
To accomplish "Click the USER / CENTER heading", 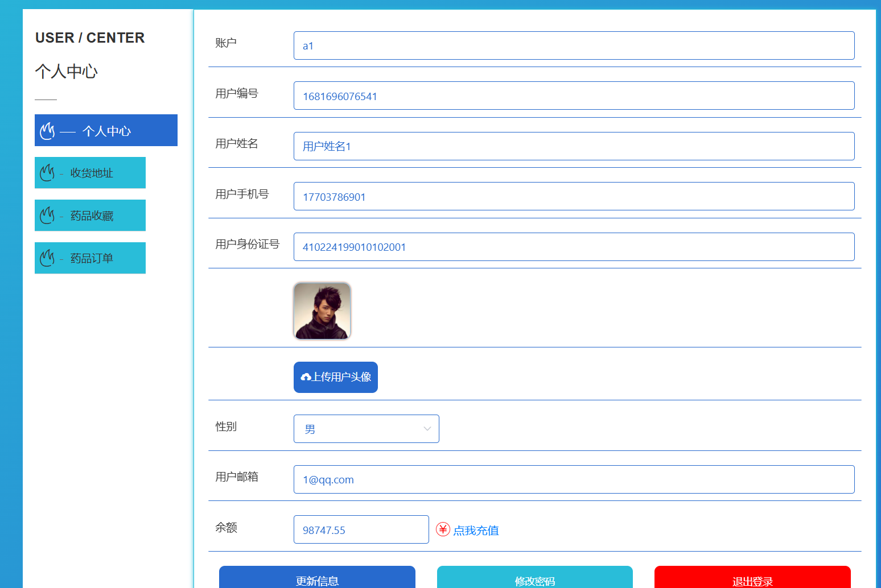I will [x=90, y=38].
